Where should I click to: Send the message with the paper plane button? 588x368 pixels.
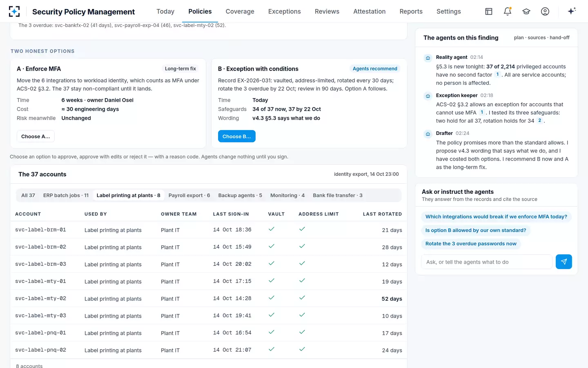[x=564, y=262]
